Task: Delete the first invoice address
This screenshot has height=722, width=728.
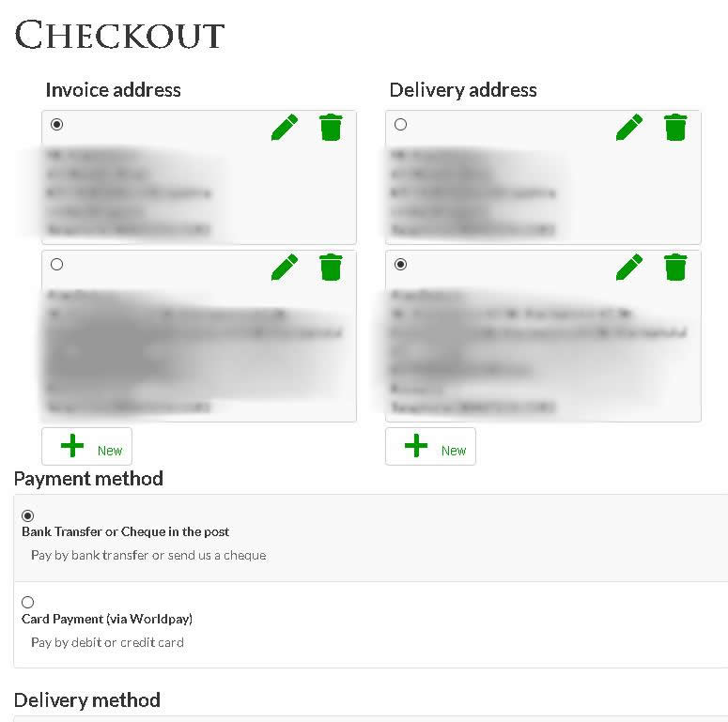Action: pyautogui.click(x=331, y=127)
